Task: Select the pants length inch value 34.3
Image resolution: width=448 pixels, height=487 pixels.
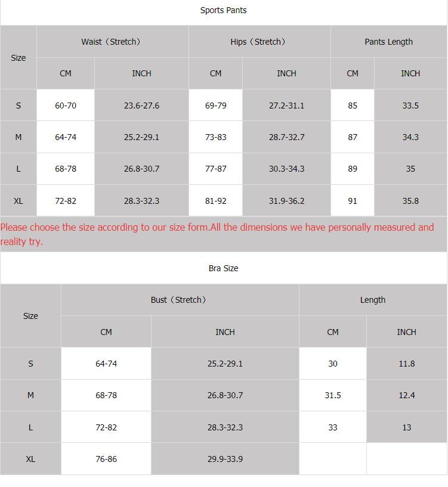Action: tap(410, 137)
